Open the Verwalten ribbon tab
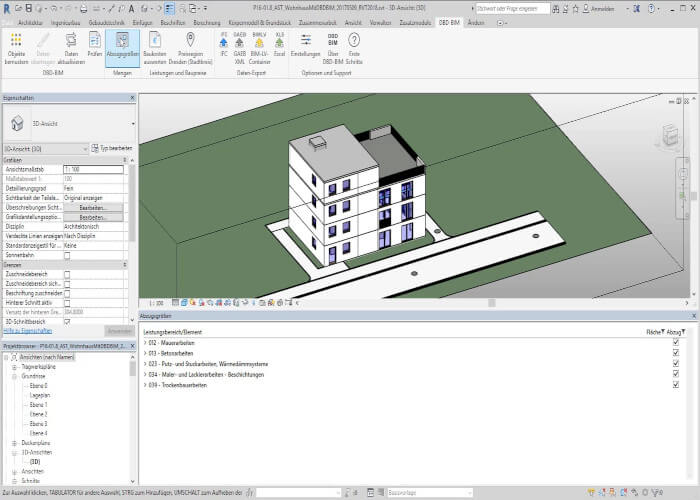This screenshot has width=700, height=500. (x=380, y=22)
